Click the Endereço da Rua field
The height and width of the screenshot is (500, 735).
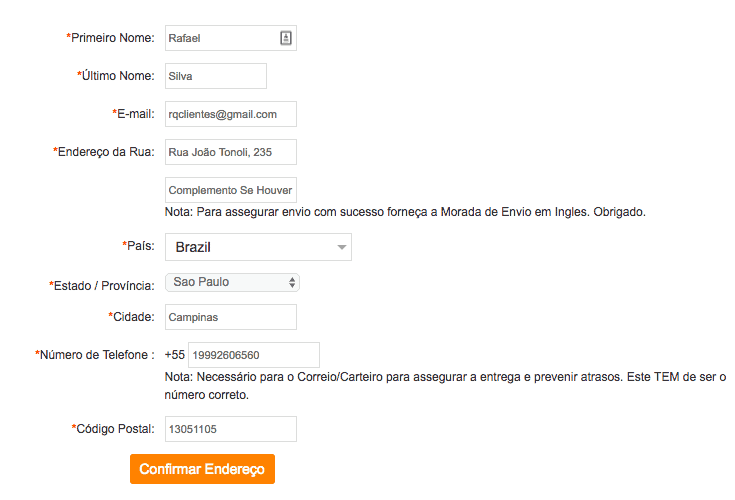(x=231, y=152)
